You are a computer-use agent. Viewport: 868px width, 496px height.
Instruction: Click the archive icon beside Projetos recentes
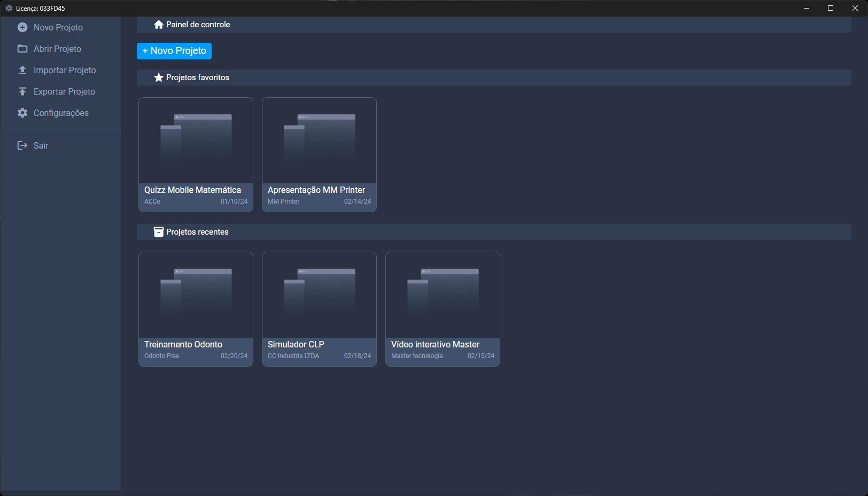point(158,231)
